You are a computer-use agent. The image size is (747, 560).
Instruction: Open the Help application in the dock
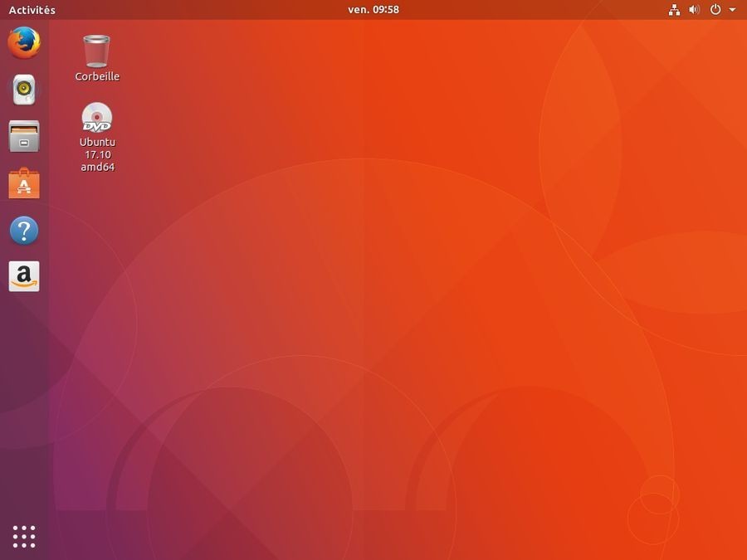tap(24, 230)
